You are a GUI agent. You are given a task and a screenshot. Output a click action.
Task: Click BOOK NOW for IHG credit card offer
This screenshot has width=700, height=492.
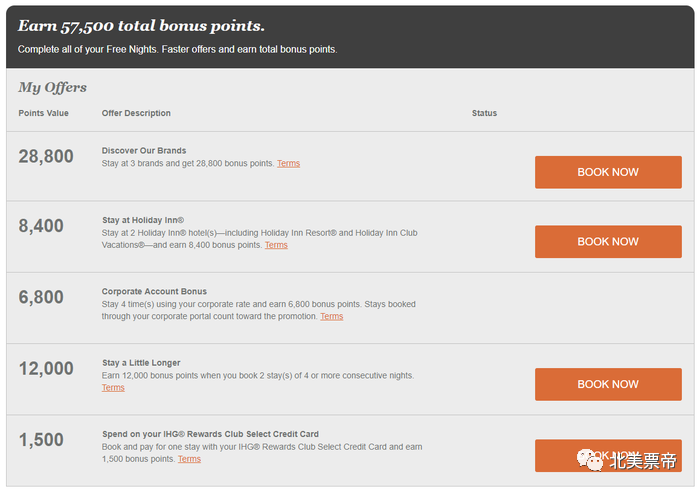click(608, 455)
